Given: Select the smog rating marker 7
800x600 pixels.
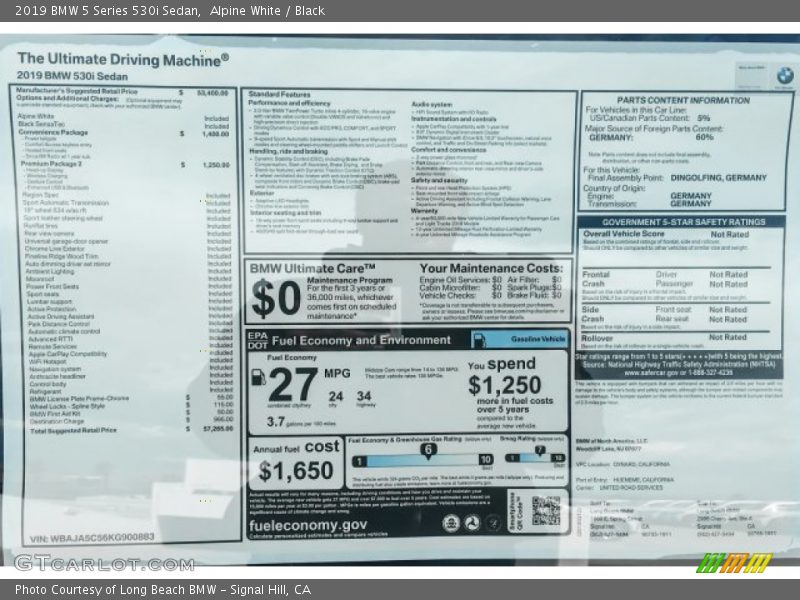Looking at the screenshot, I should coord(539,451).
